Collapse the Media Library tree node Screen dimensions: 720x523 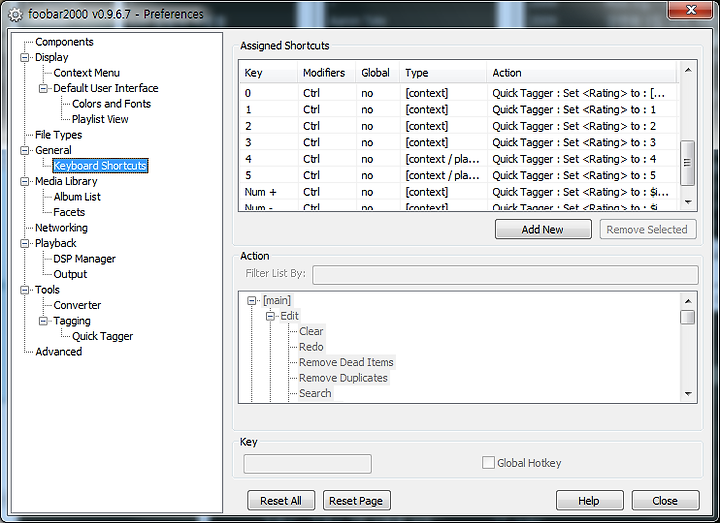(x=24, y=181)
